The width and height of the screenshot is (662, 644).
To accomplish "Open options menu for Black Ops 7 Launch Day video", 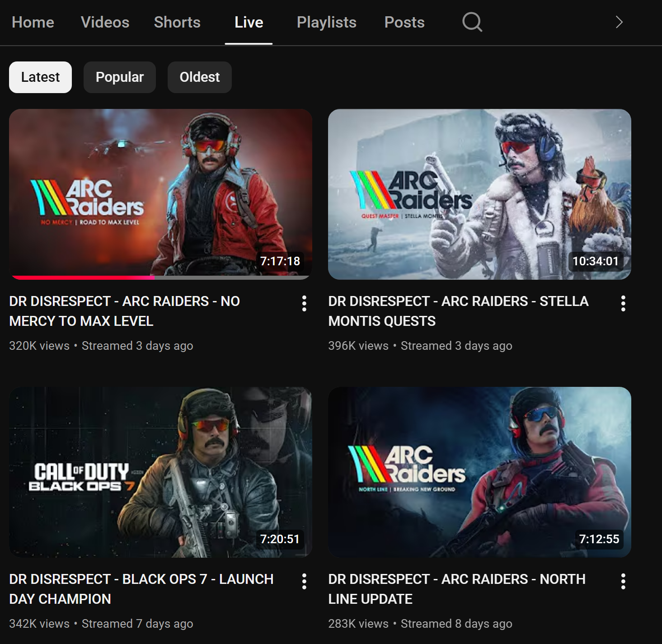I will click(304, 581).
